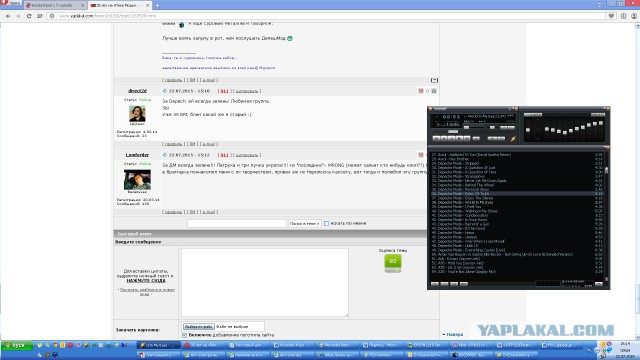The height and width of the screenshot is (360, 640).
Task: Upvote direct2d's post with green icon
Action: 434,91
